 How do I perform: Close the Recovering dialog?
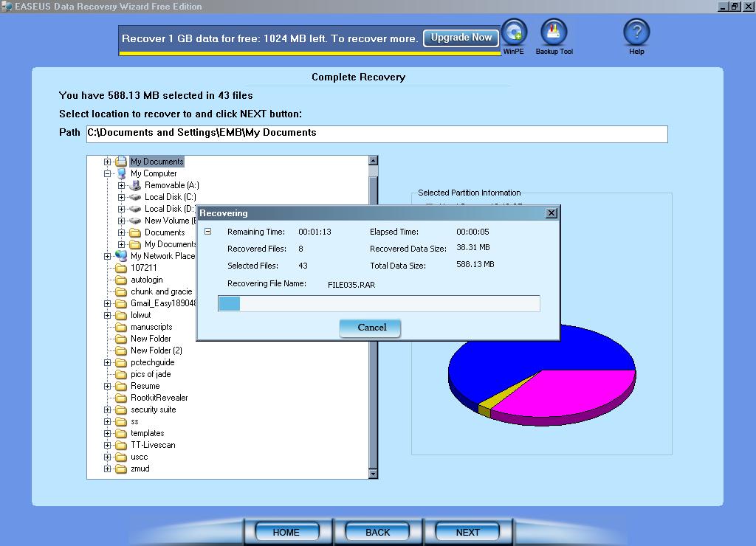(x=551, y=213)
